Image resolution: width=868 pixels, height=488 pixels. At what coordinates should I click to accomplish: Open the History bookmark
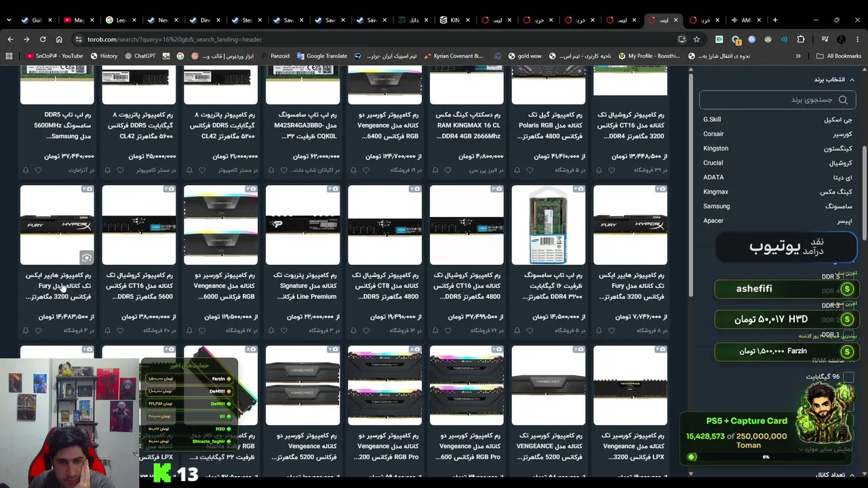tap(103, 56)
